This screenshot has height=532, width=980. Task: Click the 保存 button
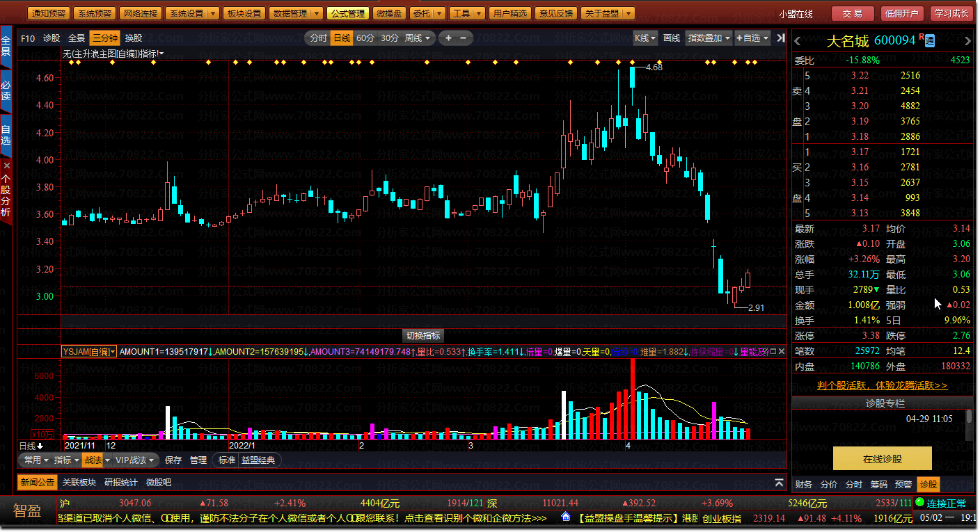pos(173,460)
